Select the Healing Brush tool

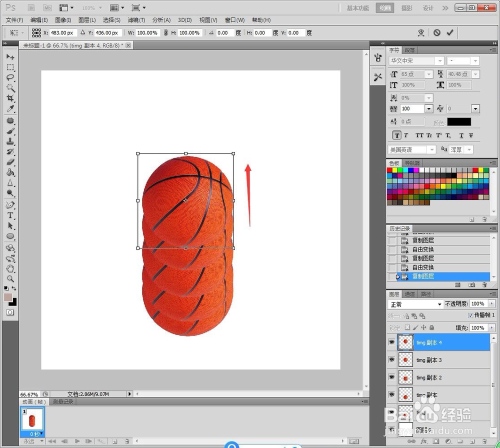[10, 121]
